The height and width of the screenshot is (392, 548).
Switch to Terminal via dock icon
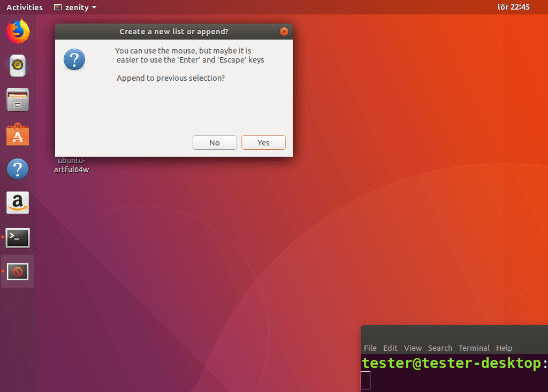[18, 237]
